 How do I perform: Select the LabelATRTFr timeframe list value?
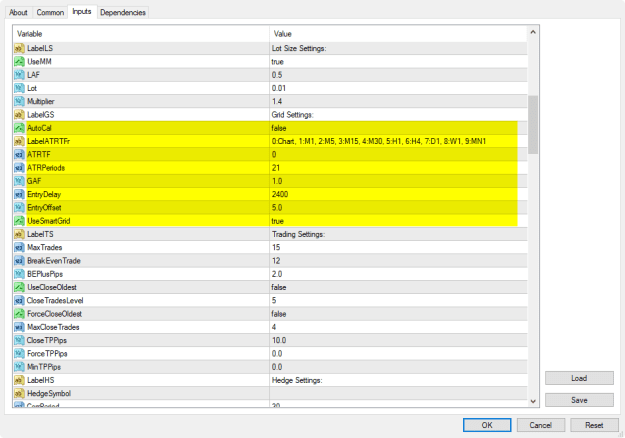coord(379,141)
